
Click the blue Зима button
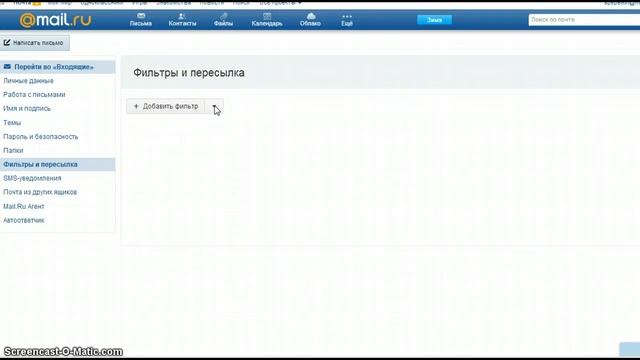tap(434, 20)
